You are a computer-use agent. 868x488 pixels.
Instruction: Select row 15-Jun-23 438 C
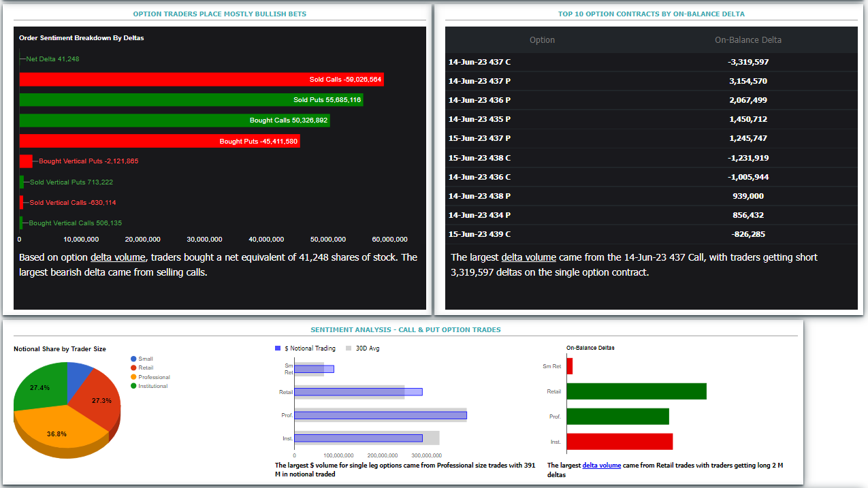click(652, 158)
